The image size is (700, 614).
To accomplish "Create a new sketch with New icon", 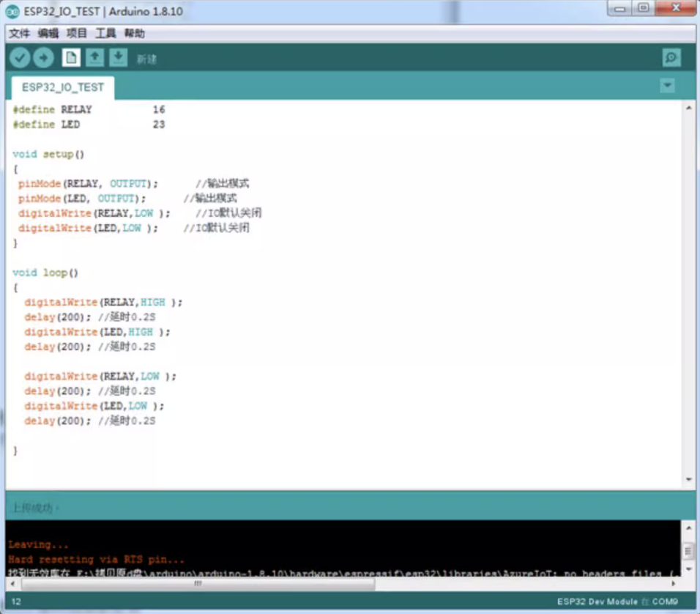I will pyautogui.click(x=71, y=58).
